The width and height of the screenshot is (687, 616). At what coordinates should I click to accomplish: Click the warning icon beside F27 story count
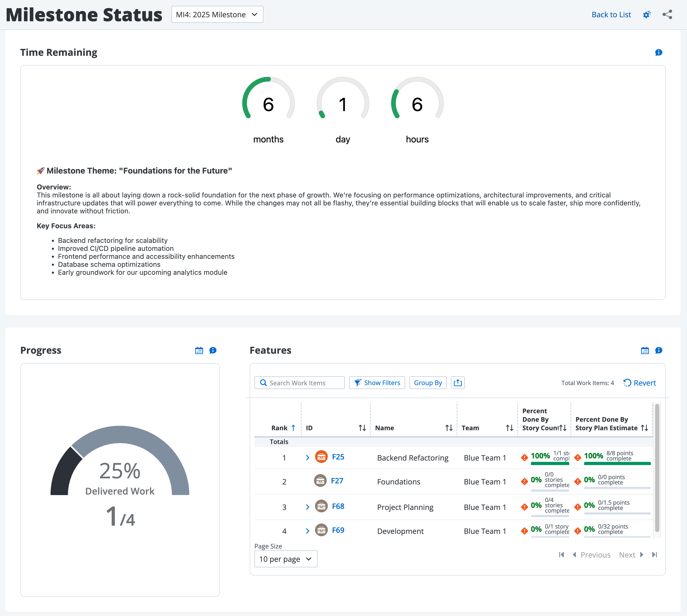click(x=525, y=481)
